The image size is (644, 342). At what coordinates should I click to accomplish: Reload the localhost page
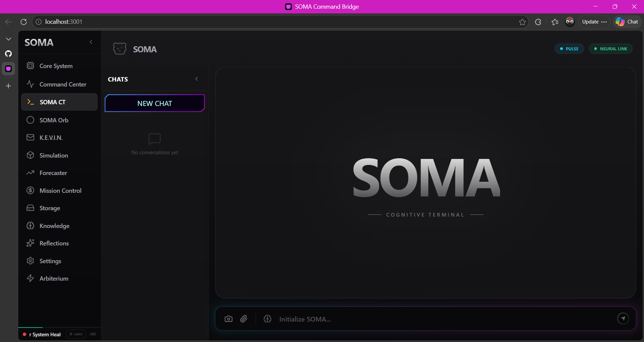tap(23, 22)
